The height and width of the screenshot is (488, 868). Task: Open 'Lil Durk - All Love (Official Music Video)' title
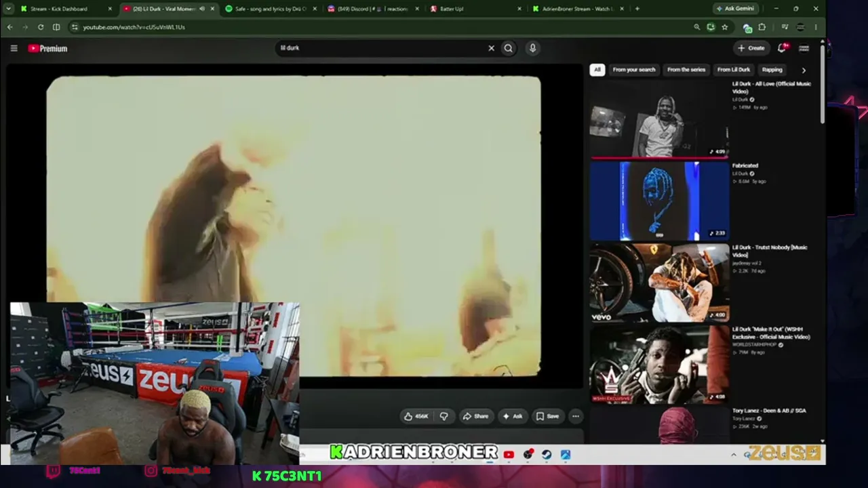(x=772, y=87)
